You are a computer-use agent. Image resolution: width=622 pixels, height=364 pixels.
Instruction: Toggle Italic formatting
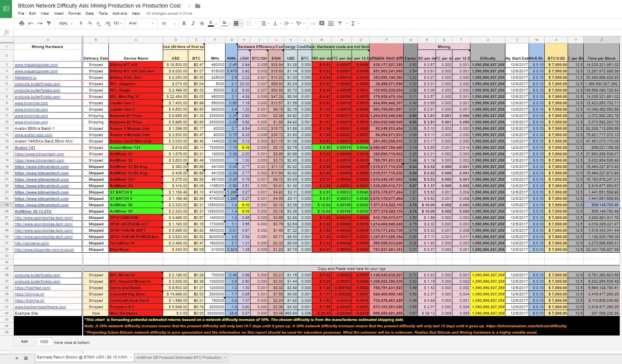coord(193,23)
